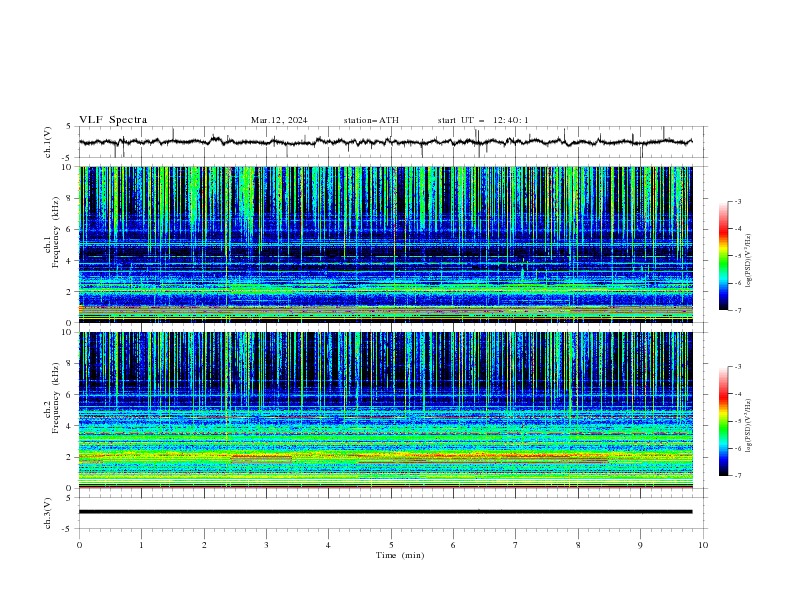Click time axis tick label "5"
Screen dimensions: 792x612
coord(391,545)
